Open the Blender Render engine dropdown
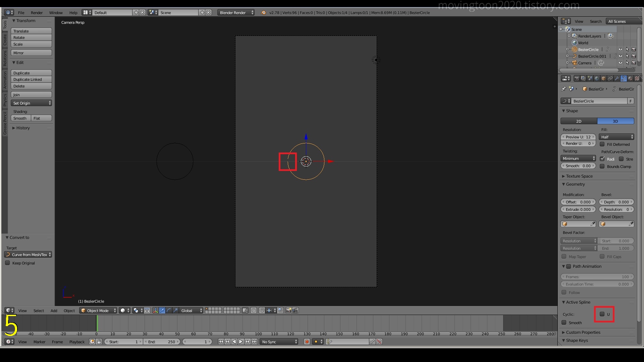 click(x=236, y=13)
